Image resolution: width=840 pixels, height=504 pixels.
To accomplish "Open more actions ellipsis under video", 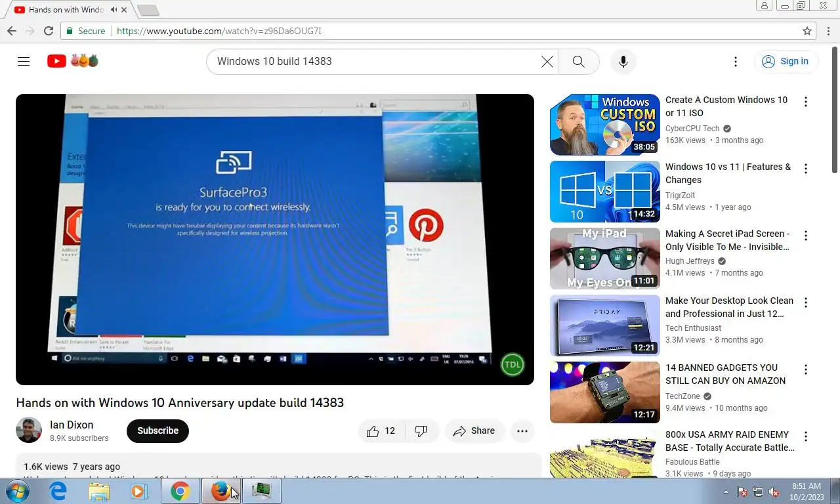I will click(522, 431).
